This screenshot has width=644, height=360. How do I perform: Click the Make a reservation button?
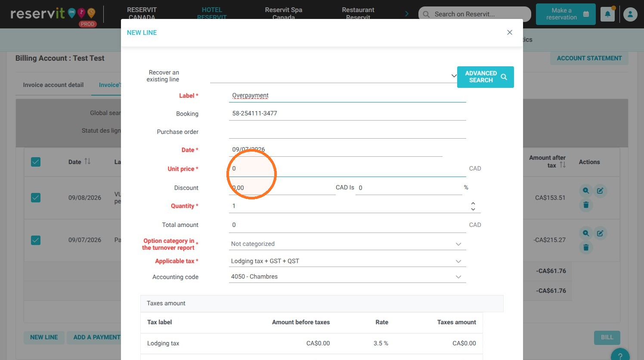click(x=566, y=14)
